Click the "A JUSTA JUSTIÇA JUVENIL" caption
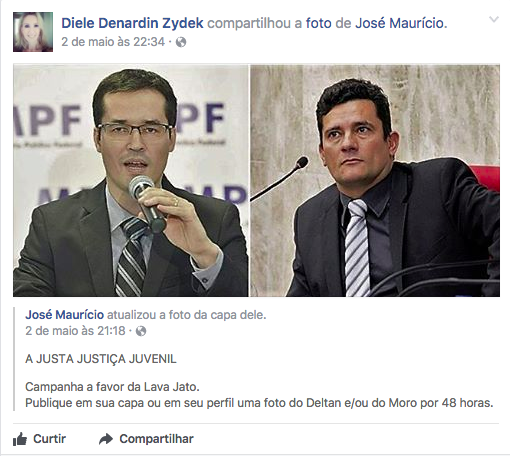 [x=101, y=359]
